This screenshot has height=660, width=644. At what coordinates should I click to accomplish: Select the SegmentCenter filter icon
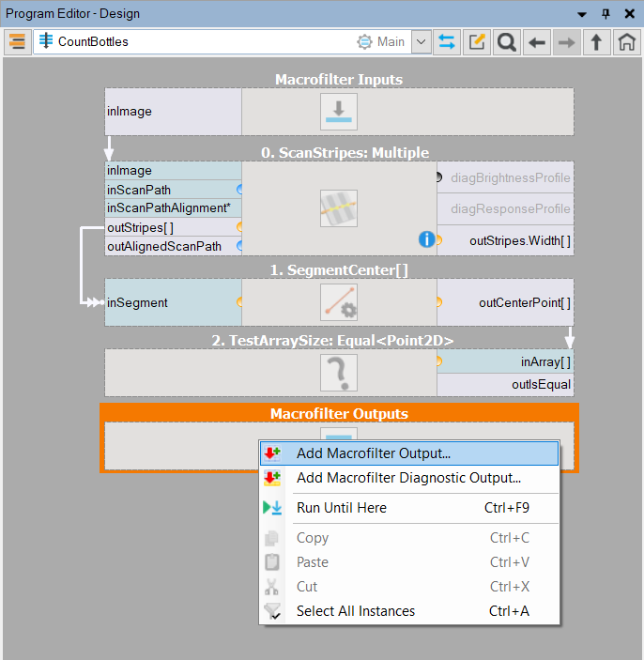click(338, 302)
